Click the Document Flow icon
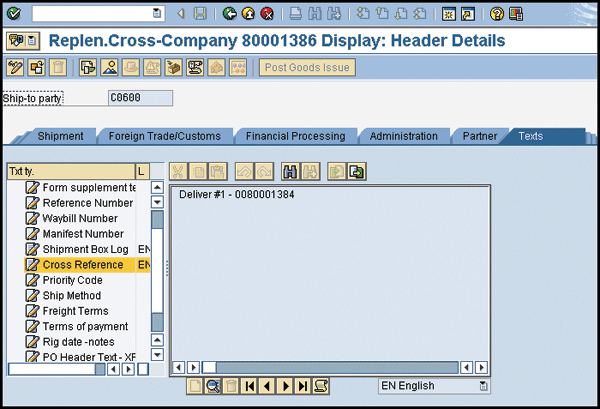Viewport: 600px width, 409px height. coord(88,67)
